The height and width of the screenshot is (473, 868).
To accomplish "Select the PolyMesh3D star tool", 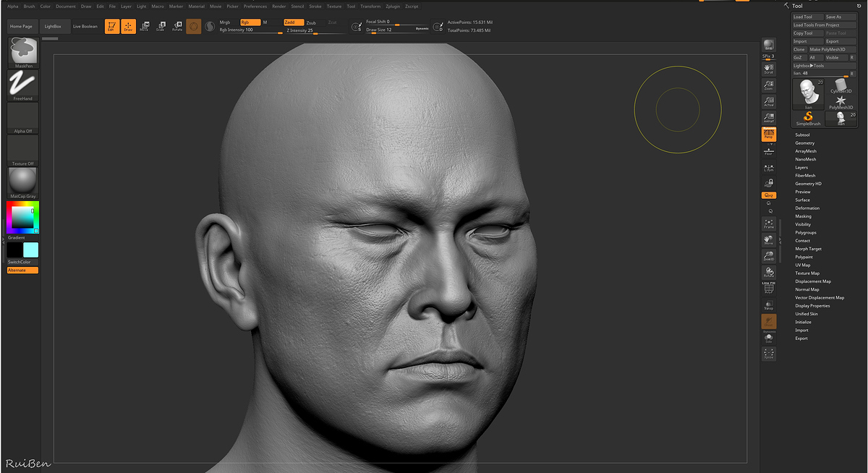I will point(841,103).
